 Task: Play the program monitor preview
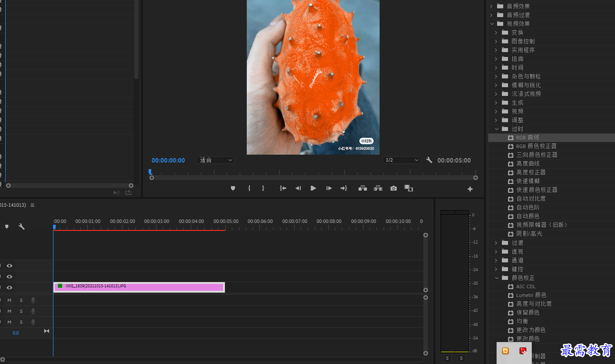tap(313, 188)
